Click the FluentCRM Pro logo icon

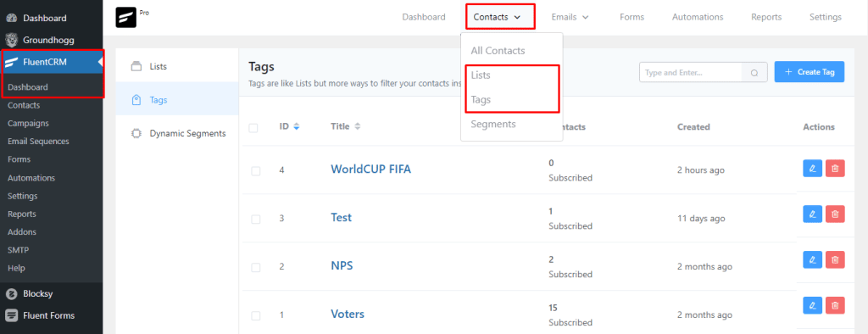pos(126,17)
